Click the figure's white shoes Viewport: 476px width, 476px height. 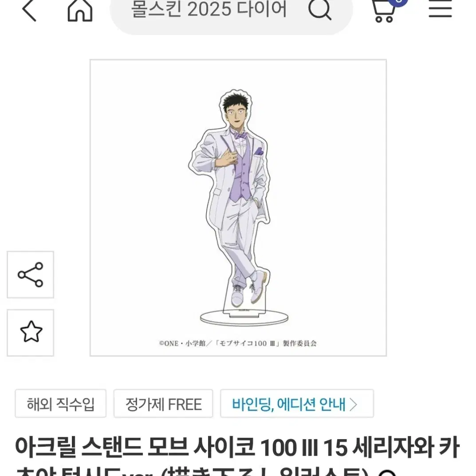click(x=248, y=288)
